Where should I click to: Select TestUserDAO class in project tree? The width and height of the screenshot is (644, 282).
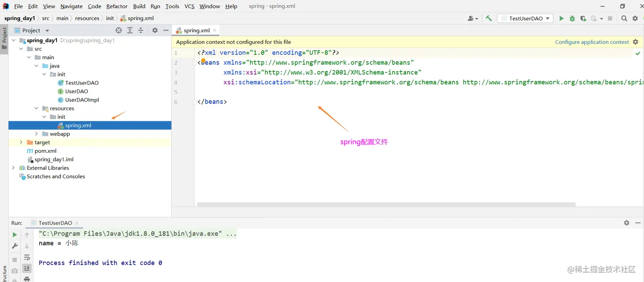[x=82, y=83]
